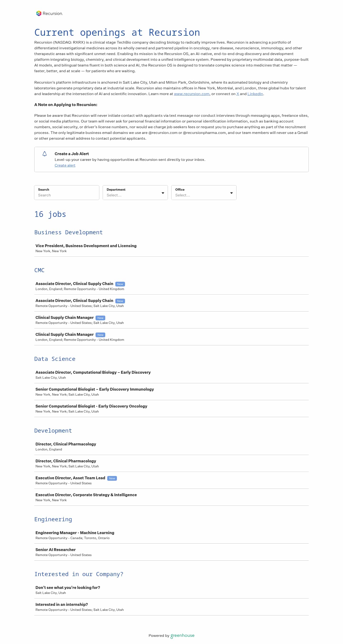Screen dimensions: 343x644
Task: Open Clinical Supply Chain Manager London listing
Action: click(x=171, y=337)
